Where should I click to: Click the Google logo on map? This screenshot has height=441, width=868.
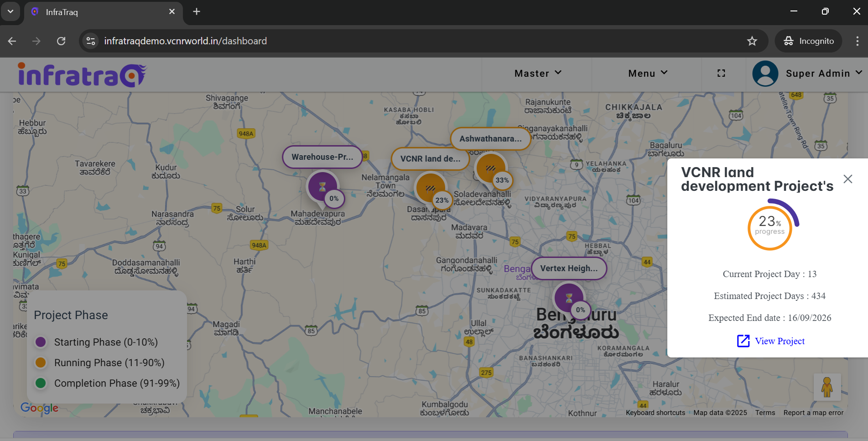[40, 408]
